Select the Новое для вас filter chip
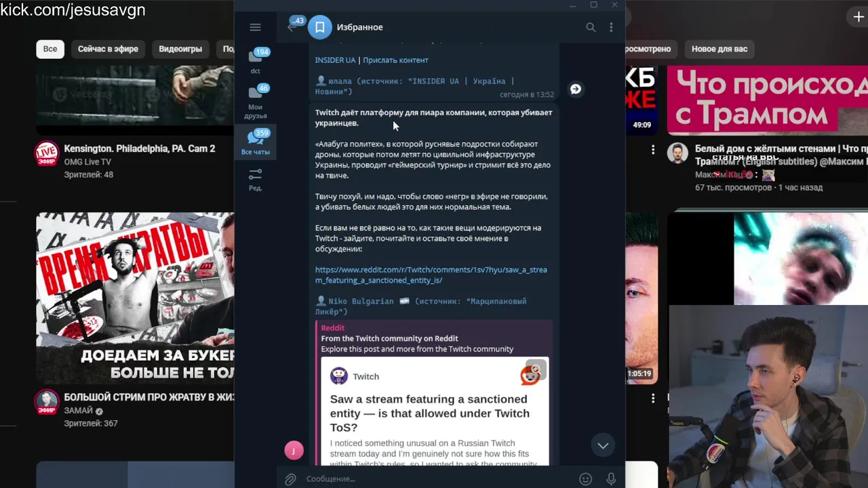This screenshot has height=488, width=868. pos(719,49)
